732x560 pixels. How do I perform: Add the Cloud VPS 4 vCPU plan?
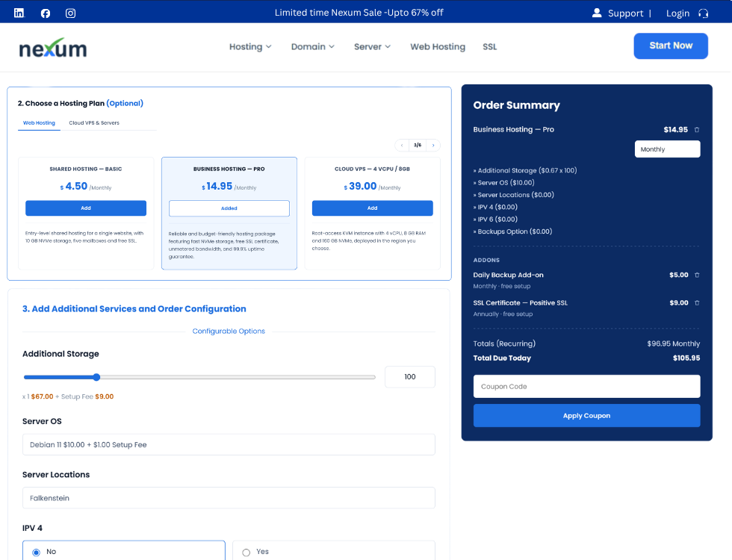pos(373,208)
